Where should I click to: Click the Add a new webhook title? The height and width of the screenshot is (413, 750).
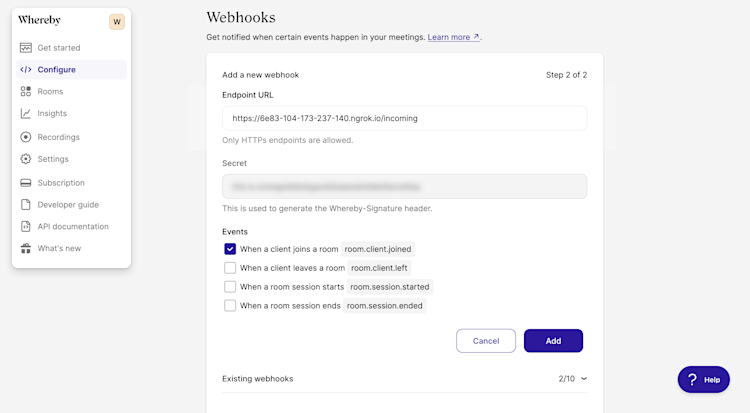[261, 75]
